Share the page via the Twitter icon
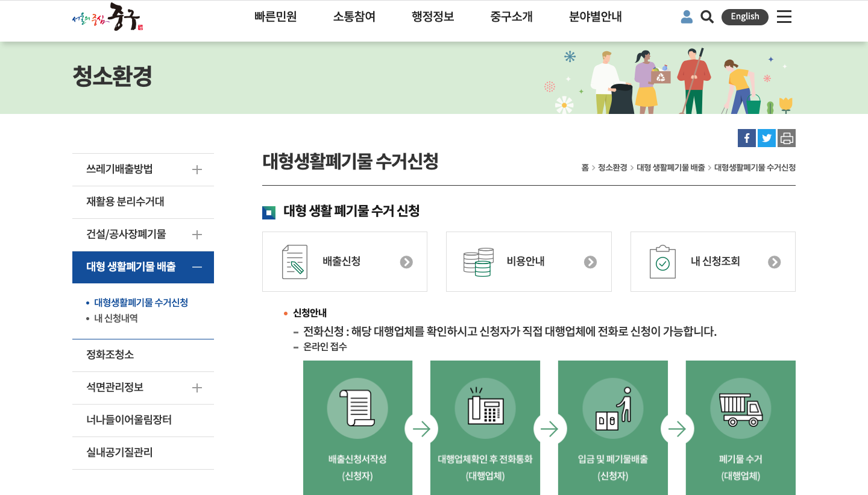Viewport: 868px width, 495px height. click(x=766, y=137)
